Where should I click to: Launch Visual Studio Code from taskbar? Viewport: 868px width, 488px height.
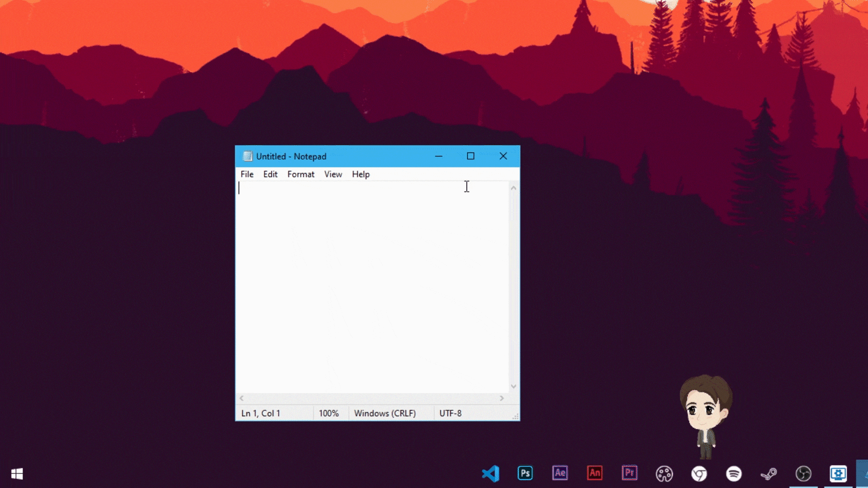491,474
